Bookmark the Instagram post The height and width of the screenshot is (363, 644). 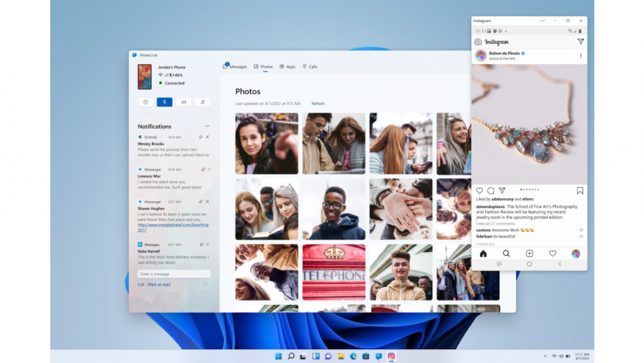(x=580, y=191)
